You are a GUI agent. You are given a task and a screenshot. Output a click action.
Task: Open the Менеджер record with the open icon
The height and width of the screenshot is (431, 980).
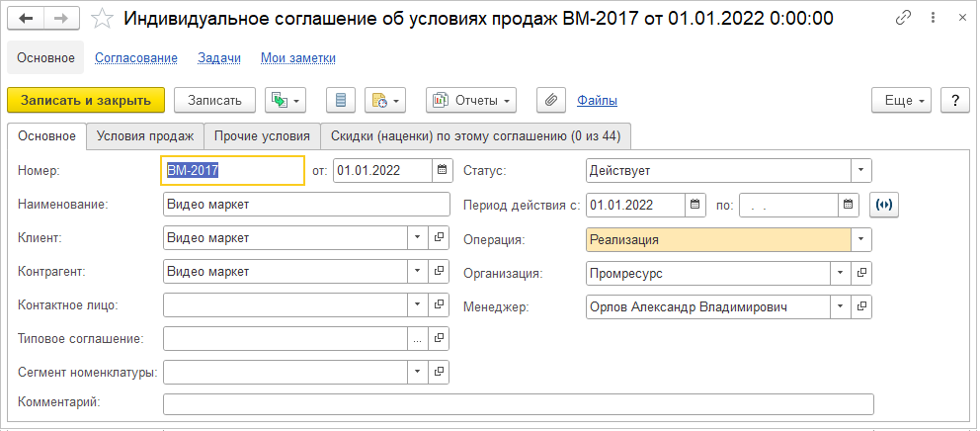tap(862, 307)
